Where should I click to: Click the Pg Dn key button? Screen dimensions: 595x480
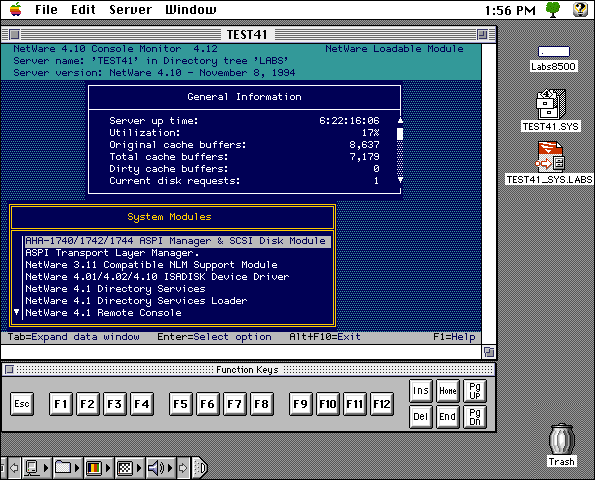click(475, 417)
